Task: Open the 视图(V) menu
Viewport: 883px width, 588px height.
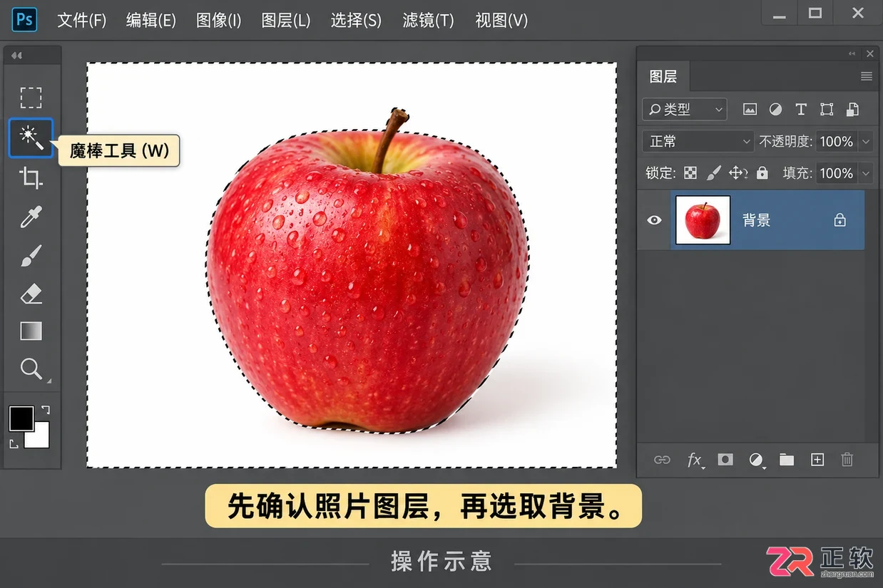Action: click(502, 20)
